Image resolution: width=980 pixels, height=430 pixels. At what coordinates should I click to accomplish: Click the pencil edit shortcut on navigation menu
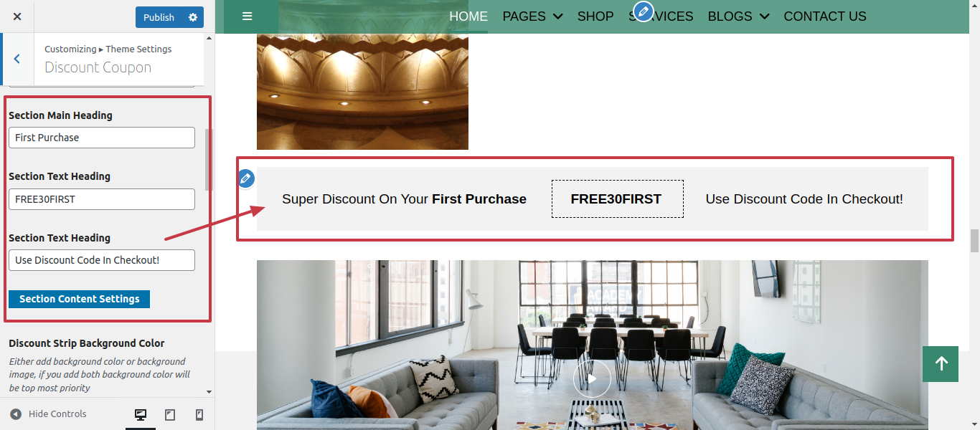tap(643, 11)
